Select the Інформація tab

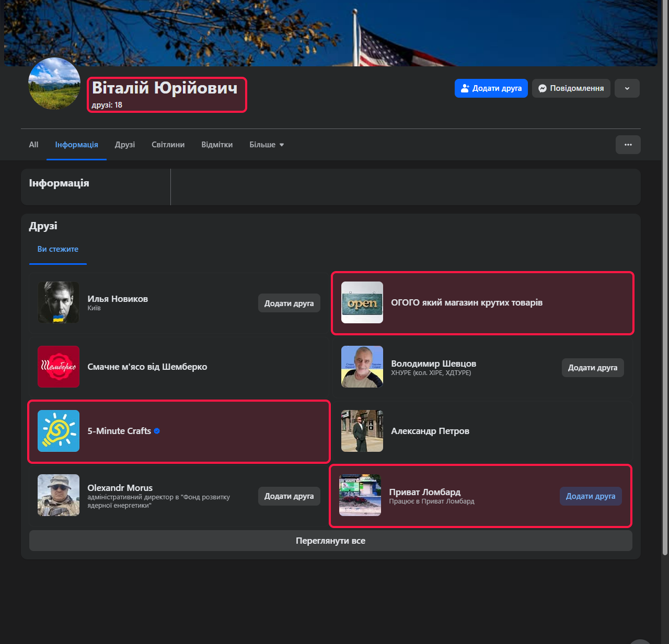[76, 145]
